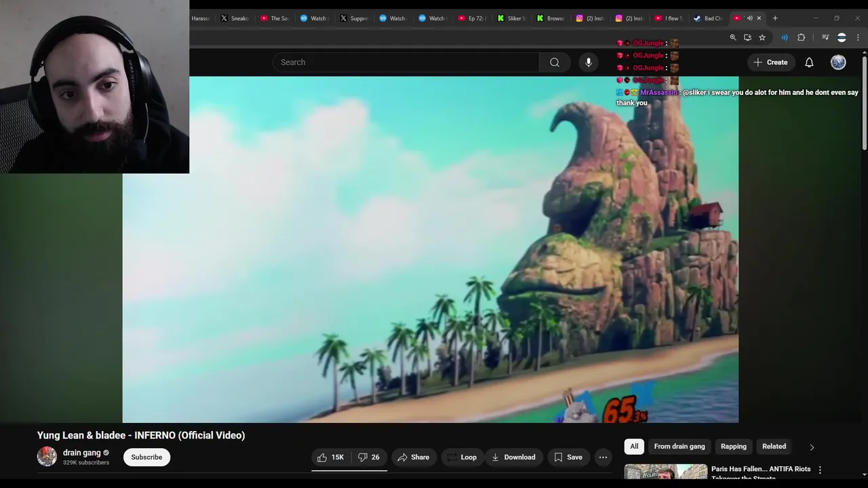Viewport: 868px width, 488px height.
Task: Open YouTube notifications bell
Action: click(809, 62)
